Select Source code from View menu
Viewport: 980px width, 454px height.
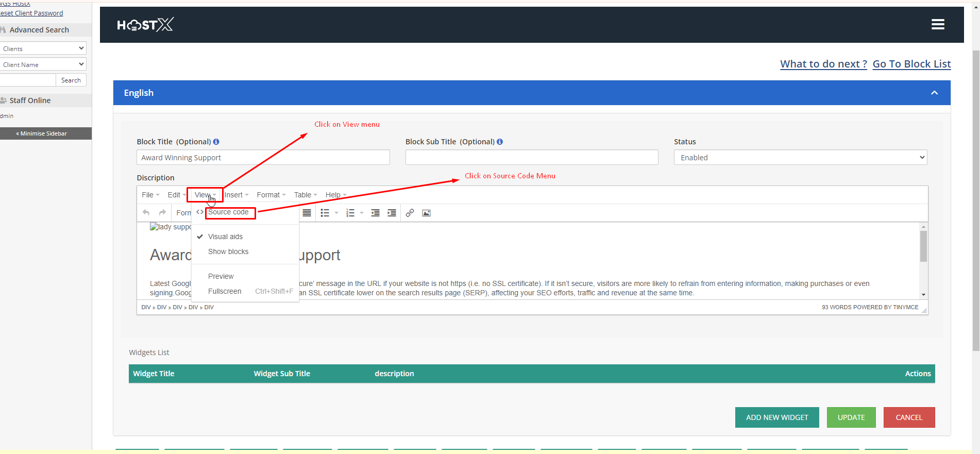[x=228, y=212]
